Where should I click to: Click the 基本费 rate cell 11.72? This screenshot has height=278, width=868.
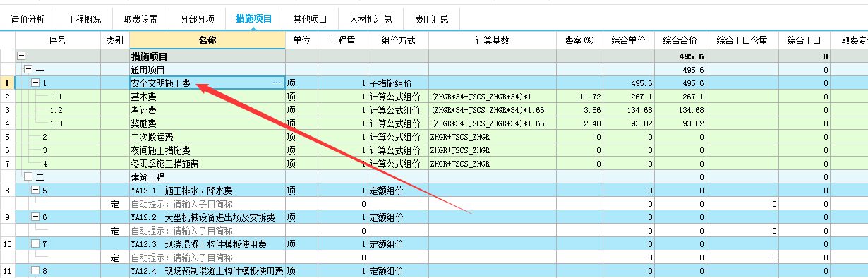point(579,97)
